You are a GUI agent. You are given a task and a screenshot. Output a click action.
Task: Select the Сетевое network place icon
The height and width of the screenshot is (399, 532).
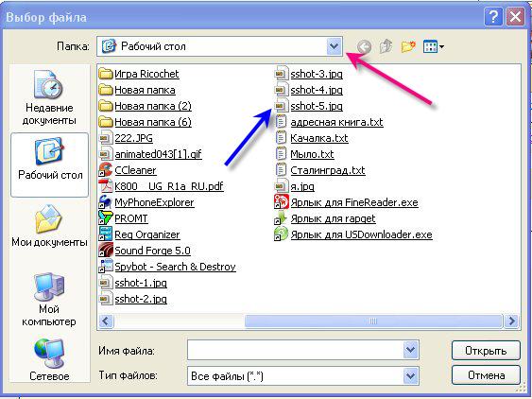coord(49,359)
